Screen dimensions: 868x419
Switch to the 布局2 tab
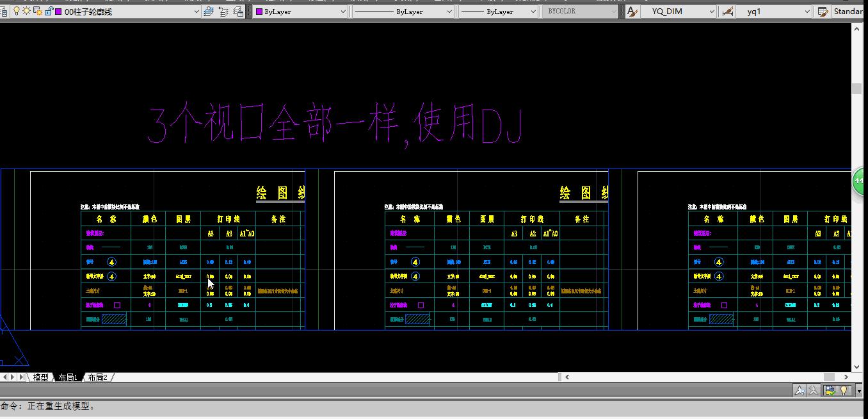97,377
